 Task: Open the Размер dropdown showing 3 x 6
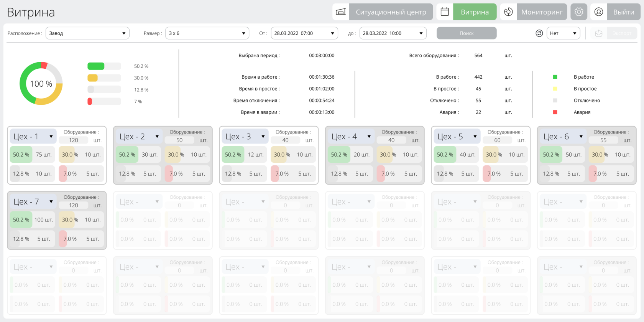coord(207,33)
